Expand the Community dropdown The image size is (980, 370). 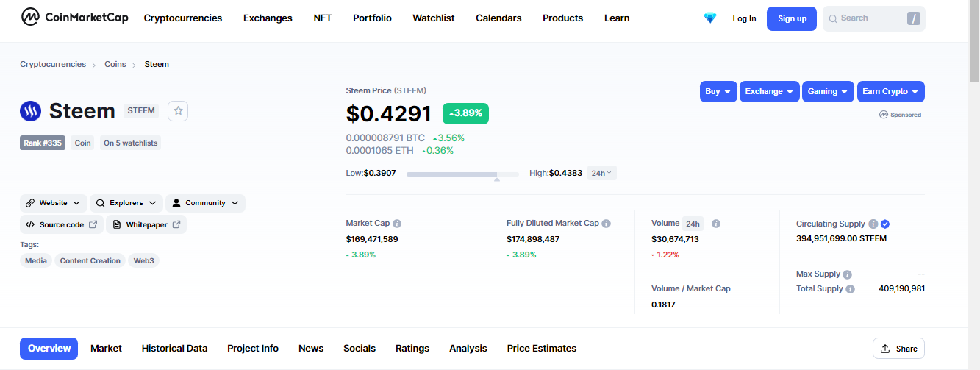pos(205,203)
